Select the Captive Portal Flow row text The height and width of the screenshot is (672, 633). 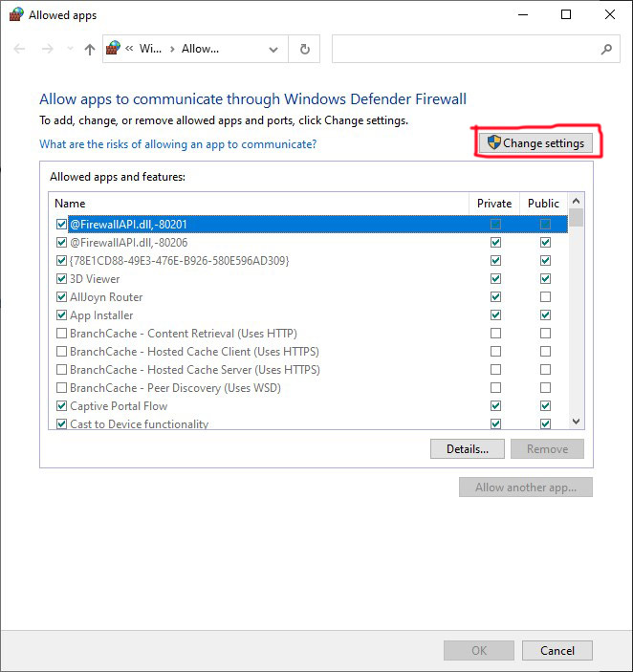pos(119,406)
